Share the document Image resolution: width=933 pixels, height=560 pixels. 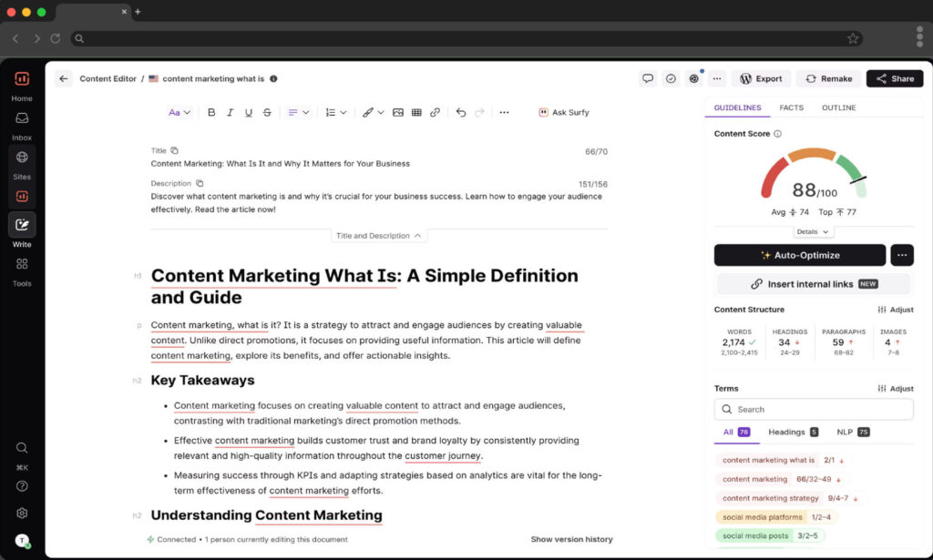click(x=895, y=78)
